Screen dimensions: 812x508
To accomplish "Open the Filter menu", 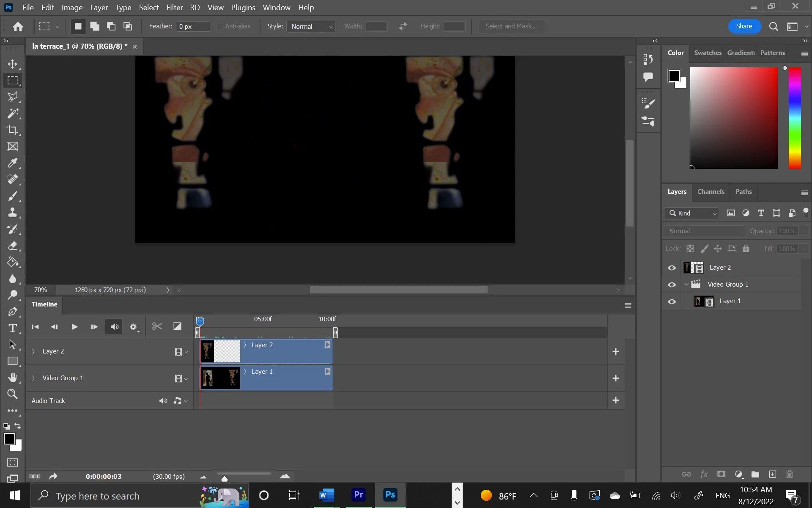I will (x=174, y=7).
